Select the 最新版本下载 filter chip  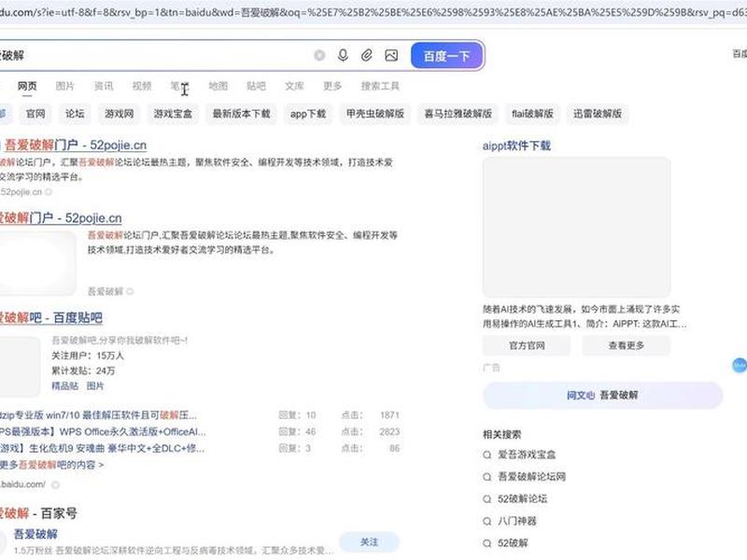[x=242, y=114]
